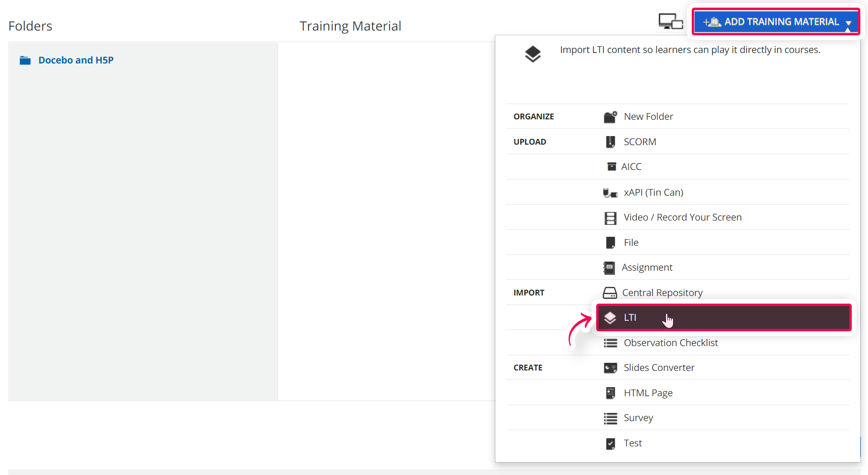The image size is (868, 475).
Task: Click the ORGANIZE section label
Action: (x=534, y=116)
